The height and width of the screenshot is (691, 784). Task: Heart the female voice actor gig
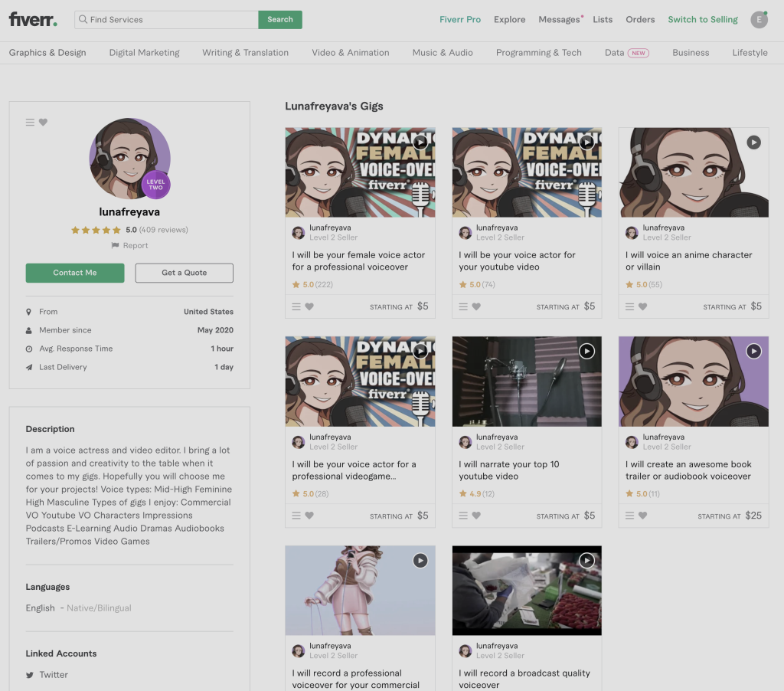click(x=309, y=306)
